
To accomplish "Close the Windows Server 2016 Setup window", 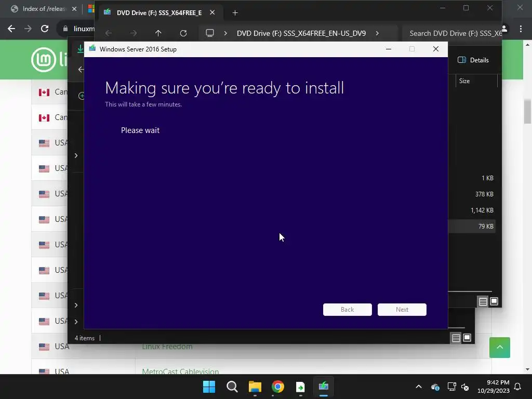I will (436, 49).
